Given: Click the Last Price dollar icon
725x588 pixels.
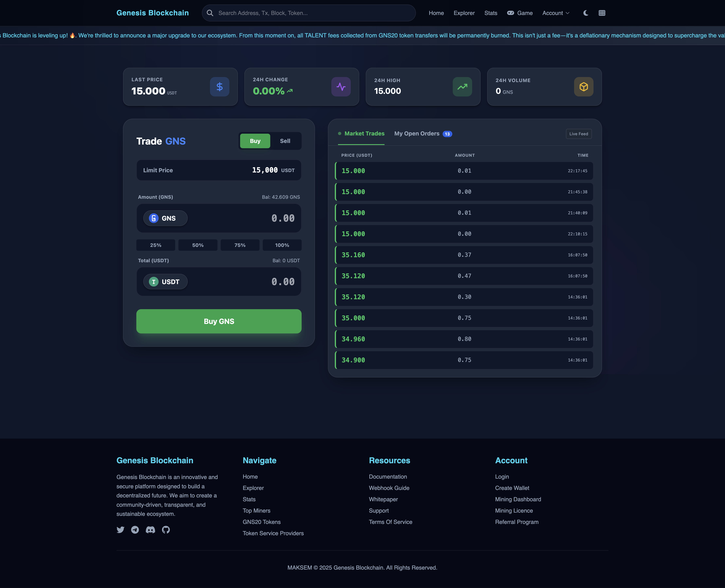Looking at the screenshot, I should click(219, 87).
